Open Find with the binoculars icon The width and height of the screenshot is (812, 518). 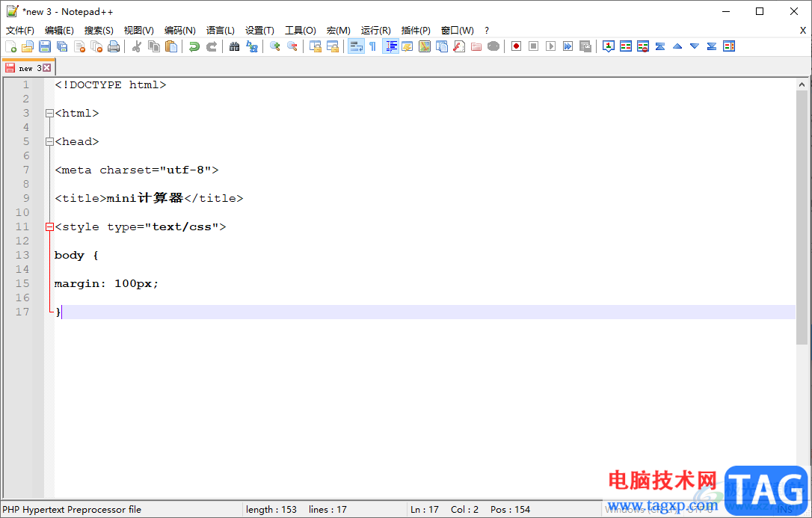[235, 46]
